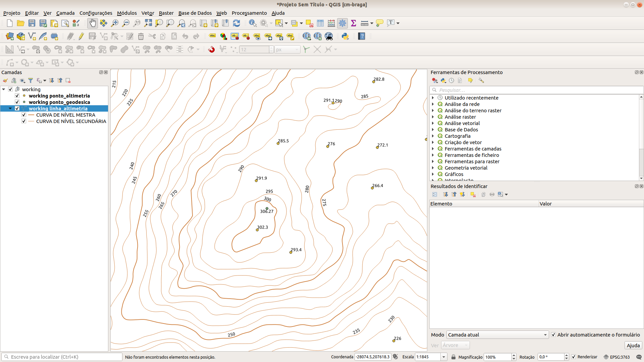
Task: Open the Vetor menu
Action: 148,13
